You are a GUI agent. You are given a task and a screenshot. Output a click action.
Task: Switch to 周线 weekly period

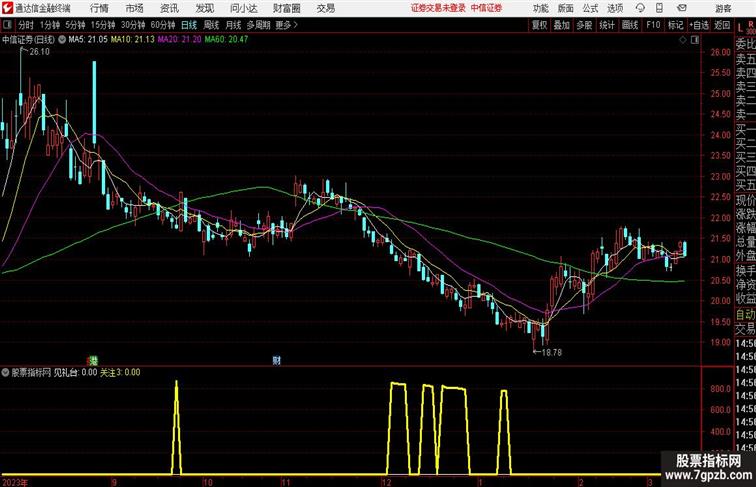pos(211,25)
